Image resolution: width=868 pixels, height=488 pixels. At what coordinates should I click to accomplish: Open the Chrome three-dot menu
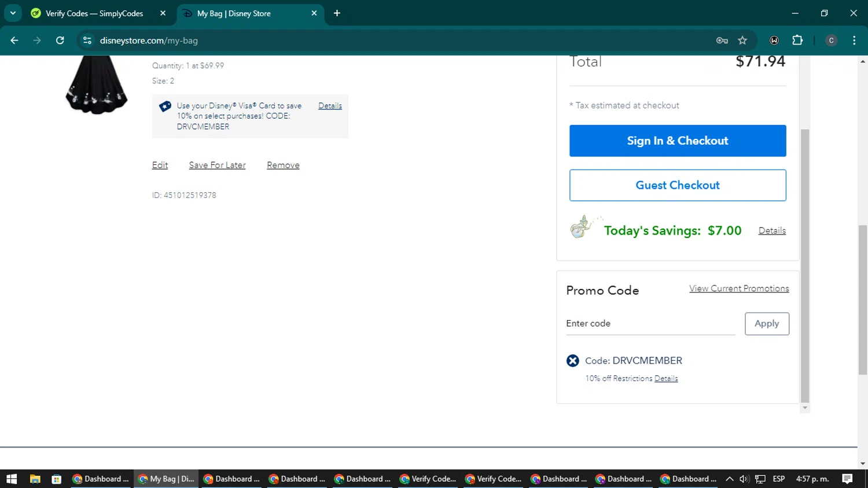[854, 41]
